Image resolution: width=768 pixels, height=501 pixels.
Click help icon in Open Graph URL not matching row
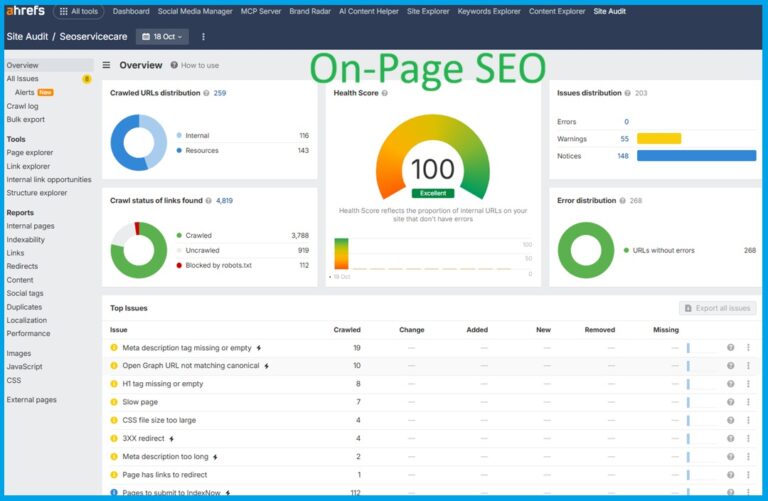(x=730, y=366)
